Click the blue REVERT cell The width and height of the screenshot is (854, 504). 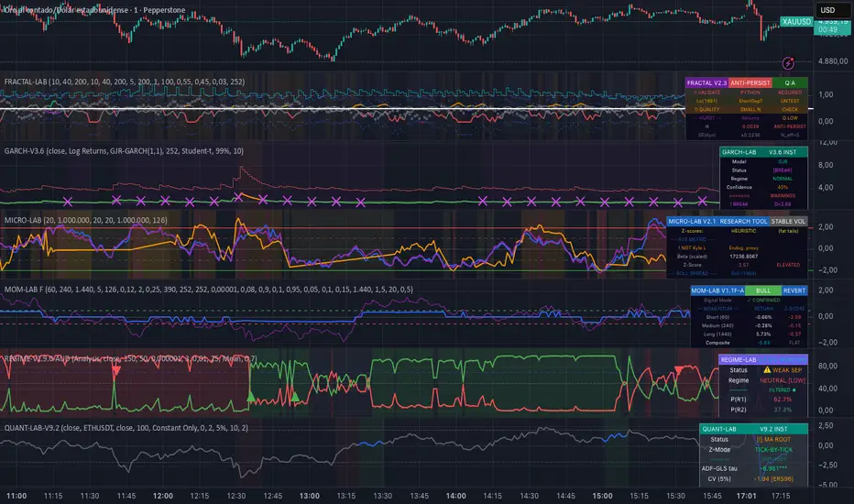pos(794,290)
